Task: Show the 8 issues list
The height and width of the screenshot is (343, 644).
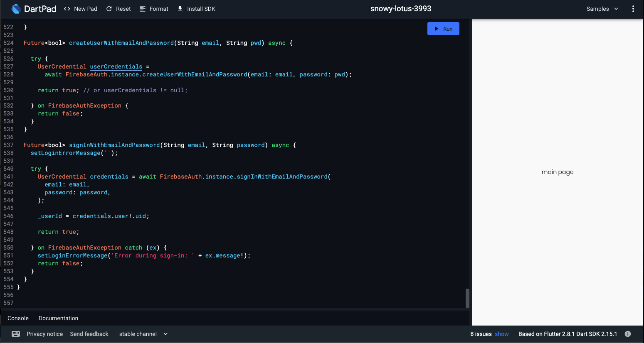Action: (501, 334)
